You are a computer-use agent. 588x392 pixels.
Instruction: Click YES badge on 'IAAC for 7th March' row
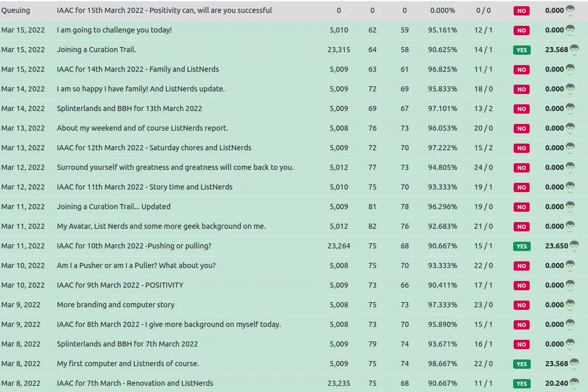coord(521,384)
